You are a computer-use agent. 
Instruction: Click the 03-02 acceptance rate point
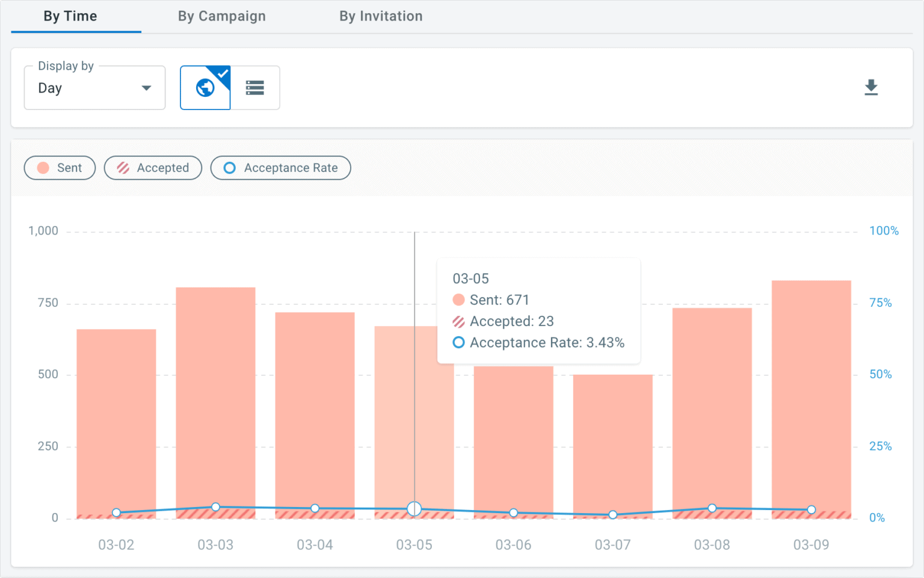116,512
